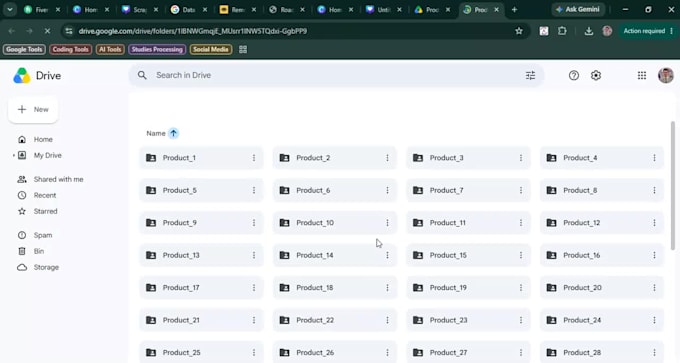The width and height of the screenshot is (680, 363).
Task: Open more actions for Product_1
Action: tap(254, 158)
